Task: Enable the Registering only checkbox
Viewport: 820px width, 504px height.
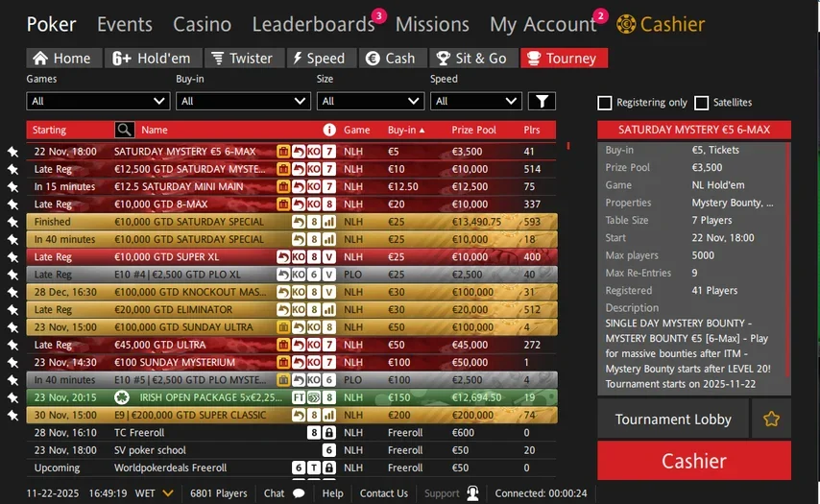Action: [x=605, y=103]
